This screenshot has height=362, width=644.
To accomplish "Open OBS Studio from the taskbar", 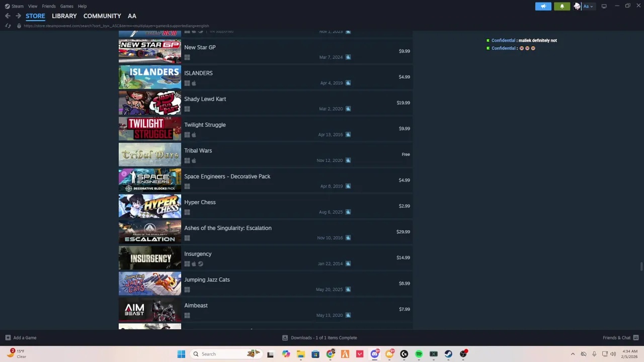I will [463, 354].
